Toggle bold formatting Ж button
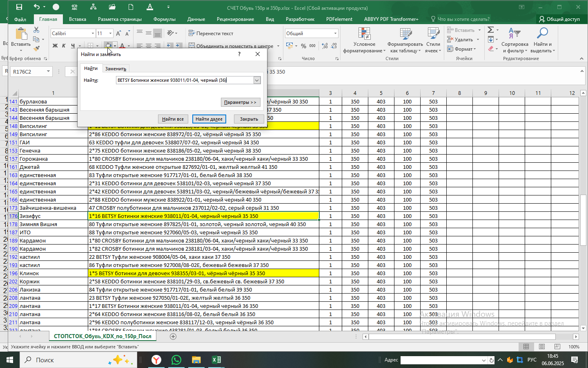The width and height of the screenshot is (588, 368). [x=55, y=46]
